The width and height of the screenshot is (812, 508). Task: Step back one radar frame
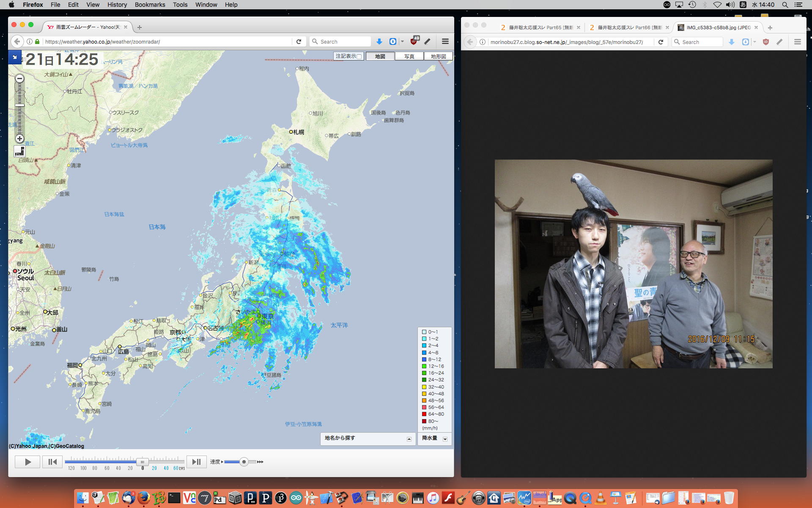(52, 462)
